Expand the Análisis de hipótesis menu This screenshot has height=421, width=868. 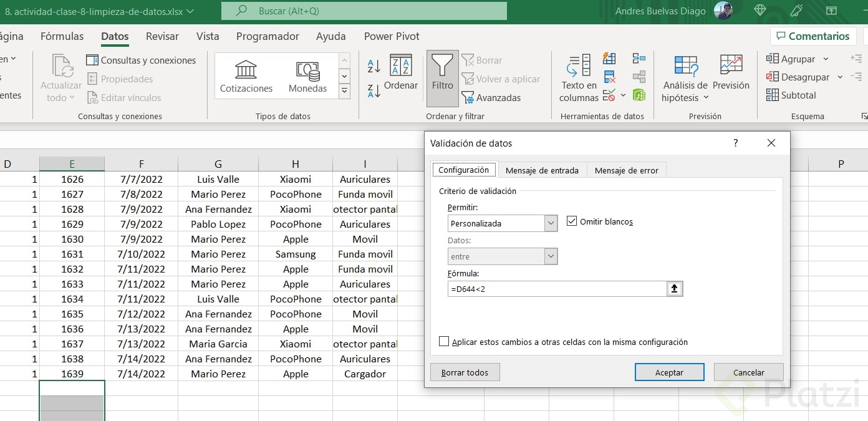tap(685, 79)
